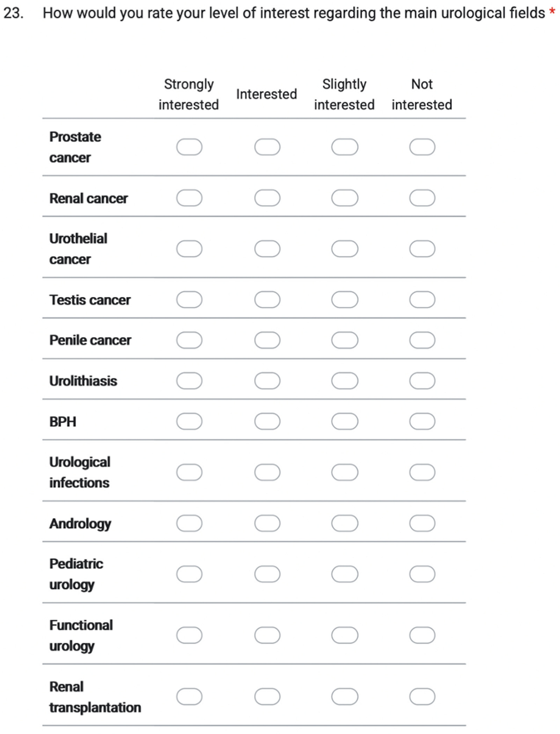560x734 pixels.
Task: Rate Andrology as Strongly interested
Action: point(189,523)
